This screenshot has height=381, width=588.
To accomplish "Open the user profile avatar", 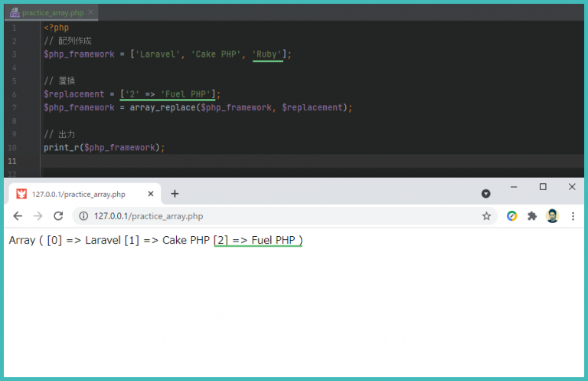I will click(x=552, y=216).
